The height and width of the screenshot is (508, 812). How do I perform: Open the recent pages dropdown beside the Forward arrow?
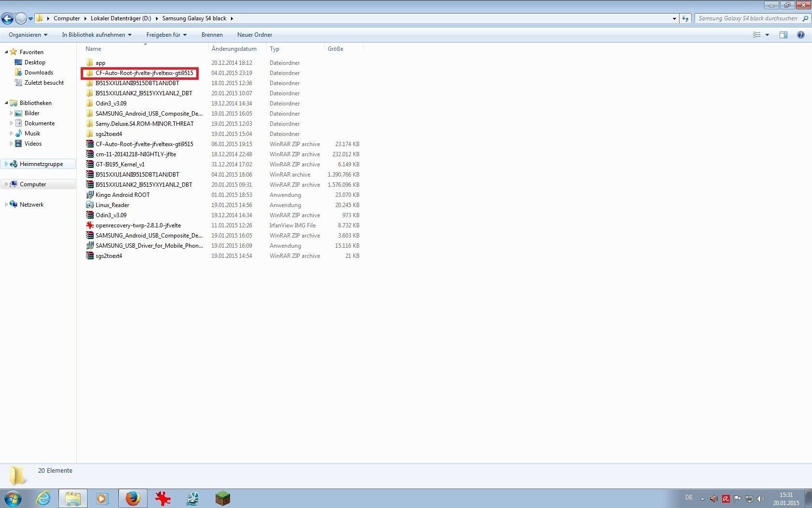click(31, 19)
